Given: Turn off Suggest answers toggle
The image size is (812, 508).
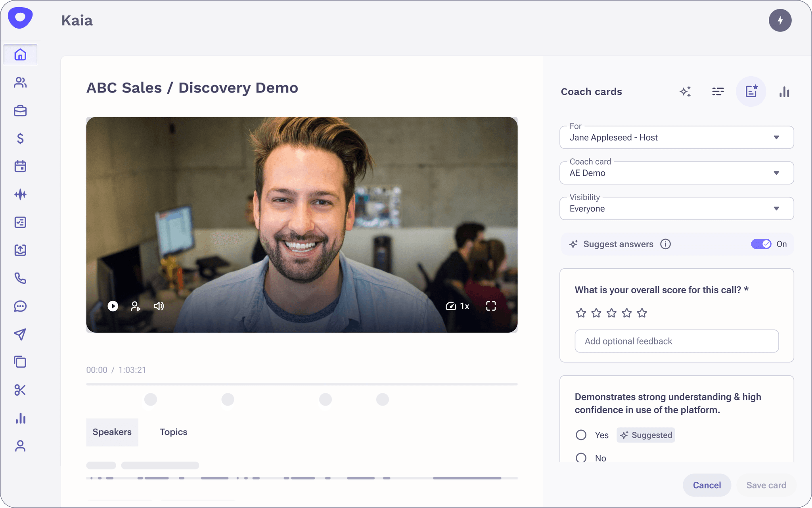Looking at the screenshot, I should click(x=761, y=244).
